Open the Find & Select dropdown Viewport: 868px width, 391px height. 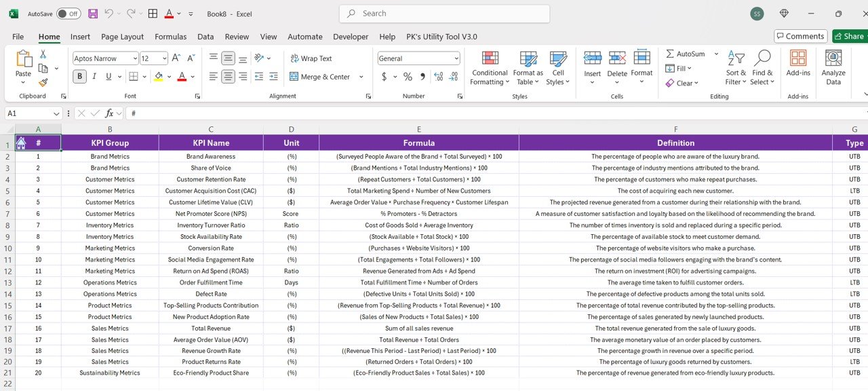pyautogui.click(x=762, y=68)
